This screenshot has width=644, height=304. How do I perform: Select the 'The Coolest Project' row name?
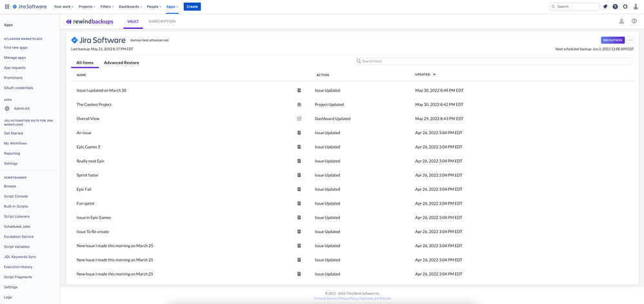point(94,105)
